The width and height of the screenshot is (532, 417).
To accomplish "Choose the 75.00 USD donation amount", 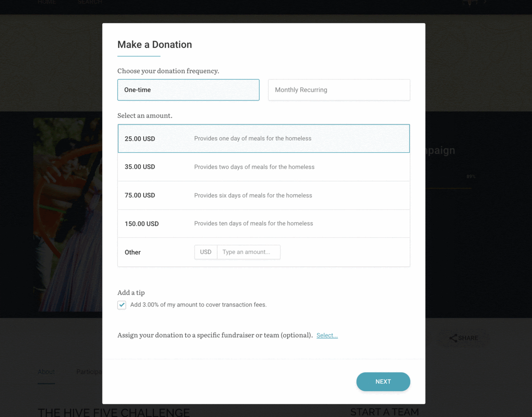I will pyautogui.click(x=263, y=195).
